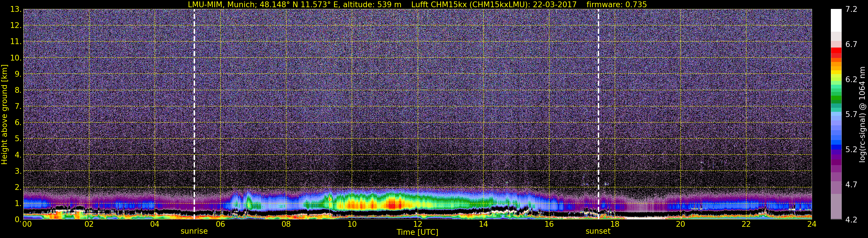This screenshot has width=868, height=238.
Task: Click the time axis tick '04'
Action: click(155, 224)
